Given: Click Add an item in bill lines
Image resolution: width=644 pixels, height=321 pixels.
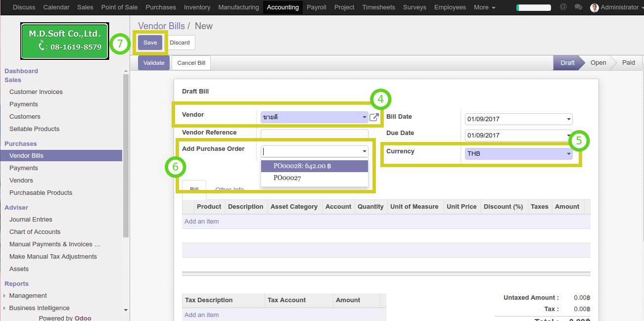Looking at the screenshot, I should click(x=201, y=222).
